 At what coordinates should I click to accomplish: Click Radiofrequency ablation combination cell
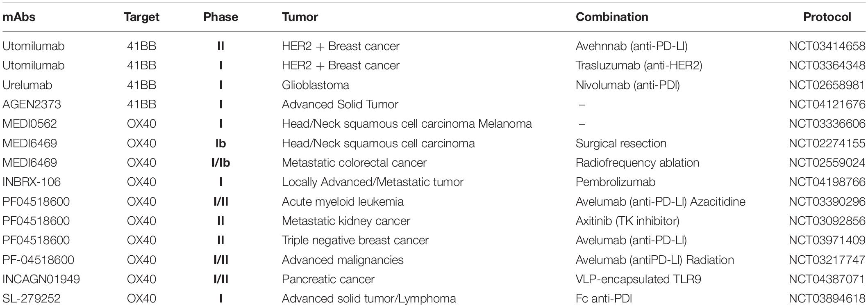coord(637,163)
